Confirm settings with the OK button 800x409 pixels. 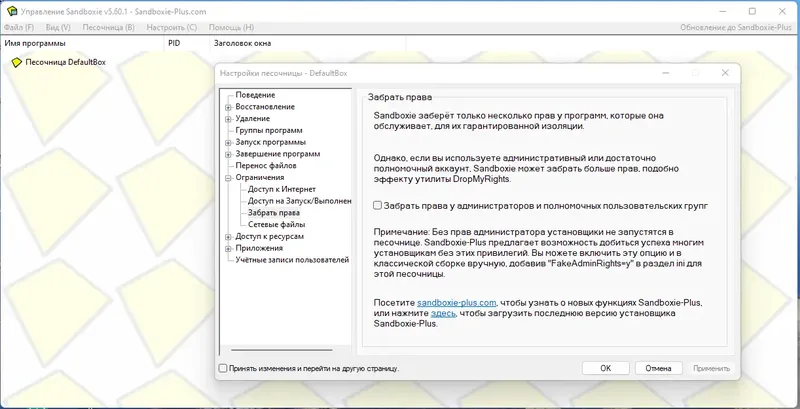[606, 368]
